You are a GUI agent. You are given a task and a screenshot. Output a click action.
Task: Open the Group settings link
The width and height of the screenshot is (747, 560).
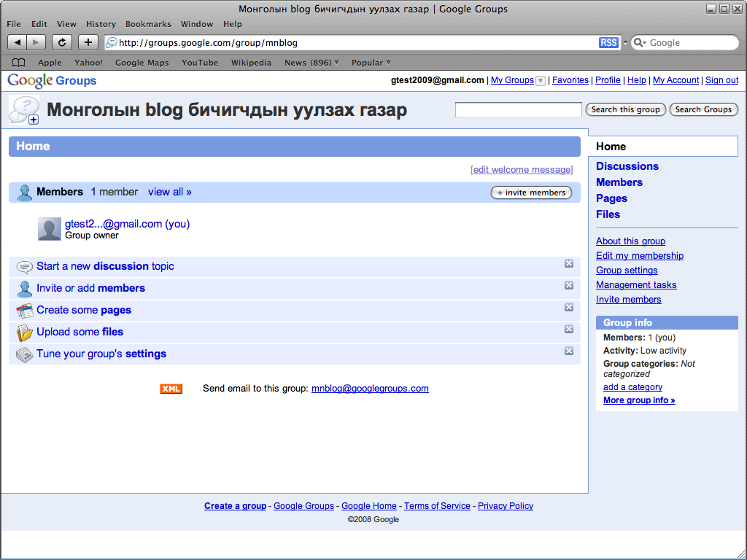pyautogui.click(x=627, y=271)
